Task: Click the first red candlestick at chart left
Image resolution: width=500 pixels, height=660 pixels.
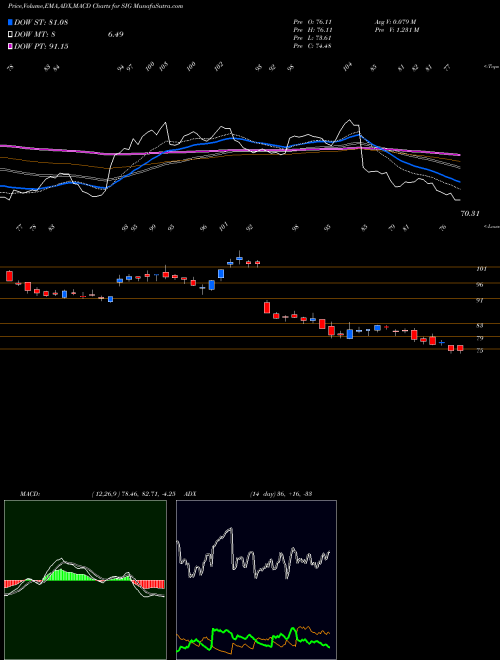Action: pyautogui.click(x=9, y=276)
